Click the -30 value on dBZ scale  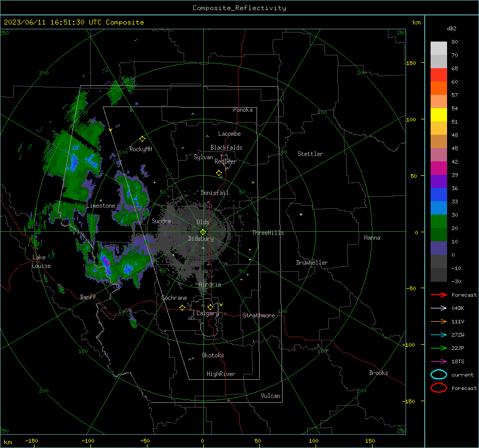(x=456, y=281)
